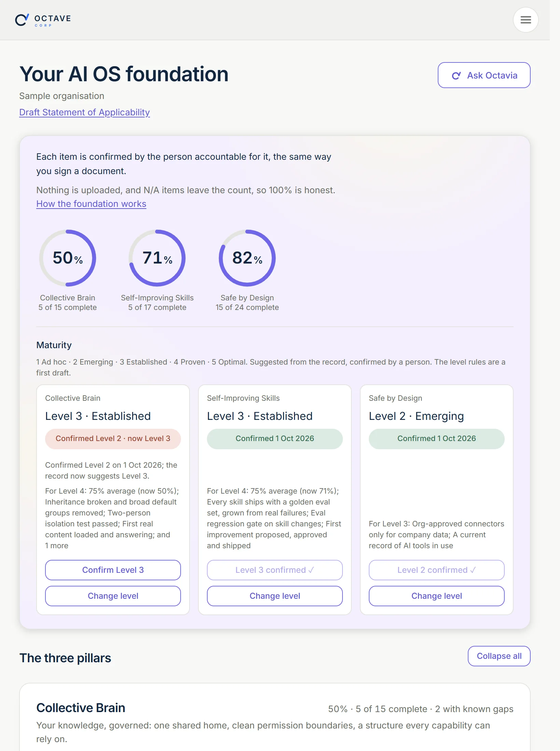Click the Octavia icon in Ask Octavia
Viewport: 560px width, 751px height.
point(456,75)
